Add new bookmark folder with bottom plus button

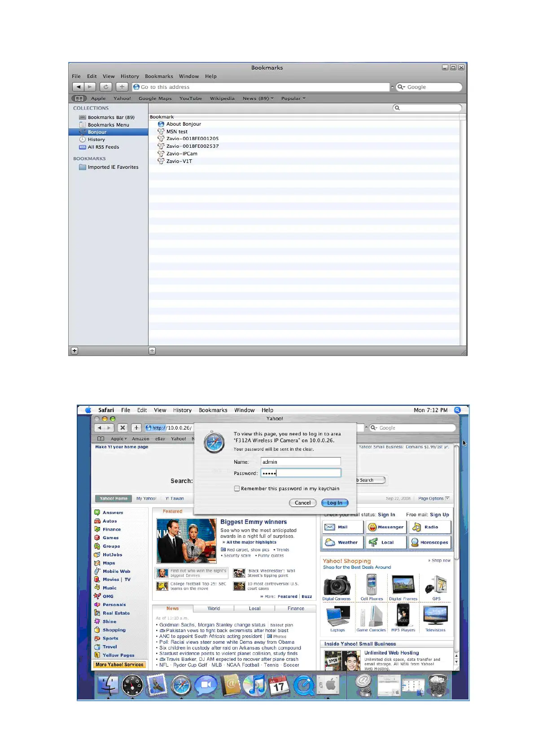(152, 351)
